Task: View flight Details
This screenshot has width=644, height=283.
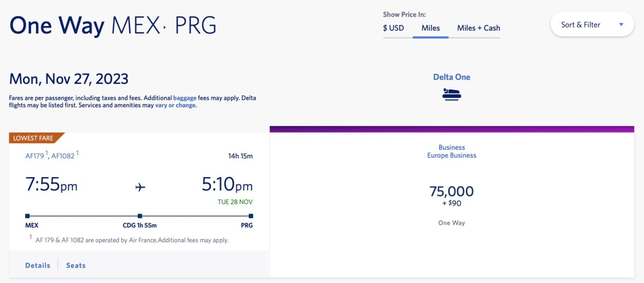Action: [38, 265]
